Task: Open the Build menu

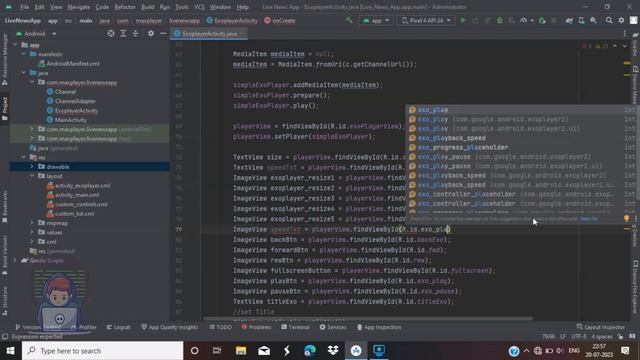Action: point(148,7)
